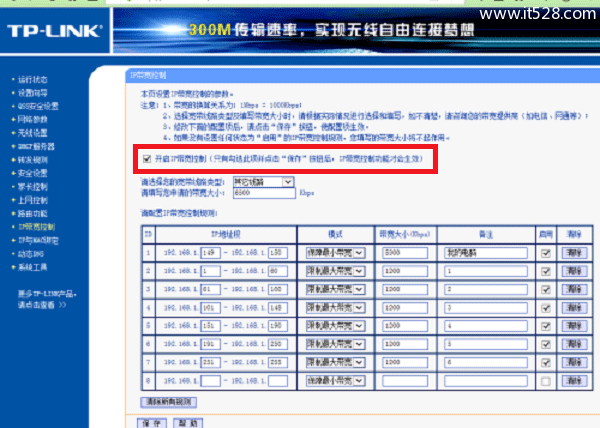Click the applied bandwidth size Kbps field
The height and width of the screenshot is (428, 600).
point(264,193)
